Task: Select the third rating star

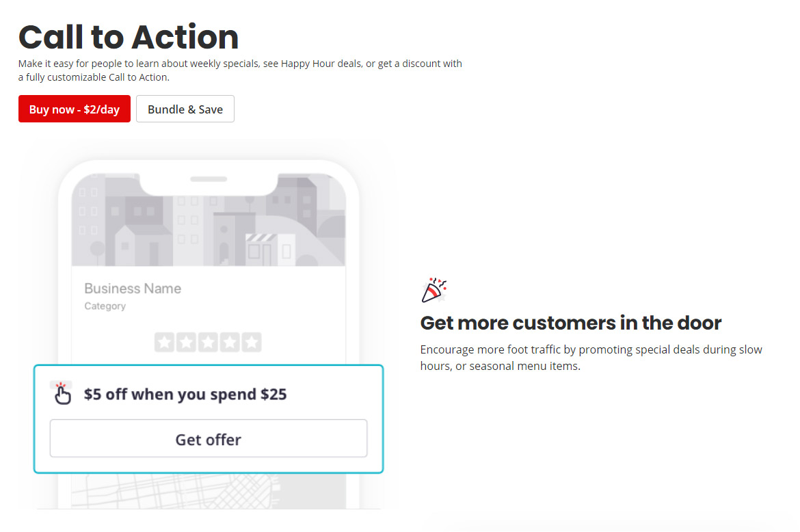Action: point(208,343)
